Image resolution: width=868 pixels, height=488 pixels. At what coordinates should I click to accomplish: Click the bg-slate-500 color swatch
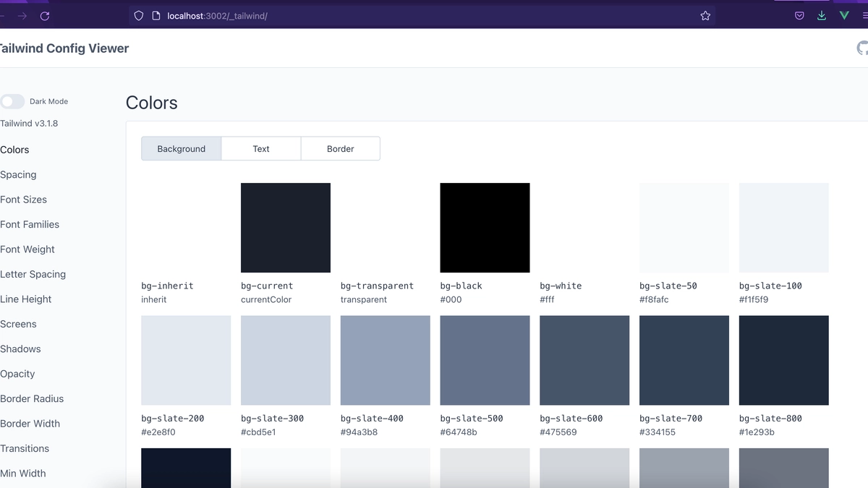click(x=485, y=360)
